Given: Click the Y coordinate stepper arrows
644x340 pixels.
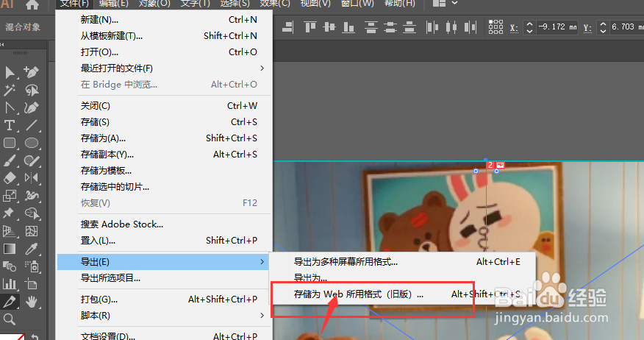Looking at the screenshot, I should tap(603, 27).
